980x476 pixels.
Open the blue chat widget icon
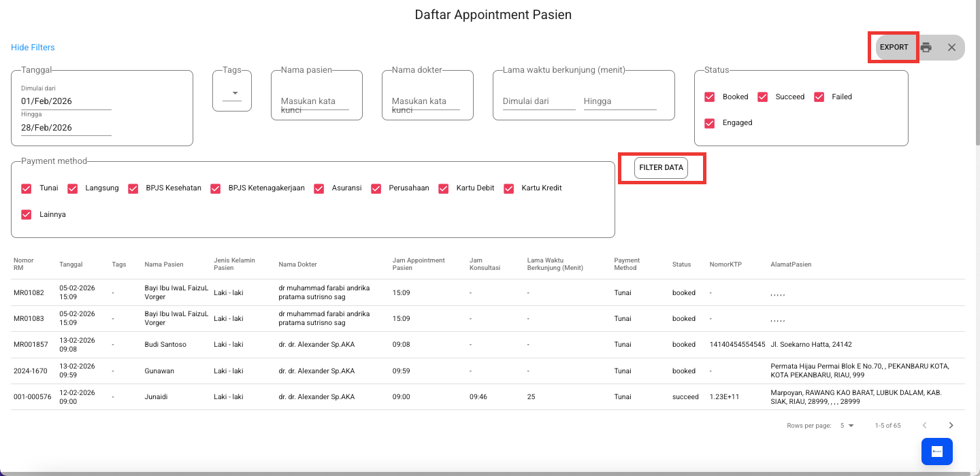(x=936, y=452)
